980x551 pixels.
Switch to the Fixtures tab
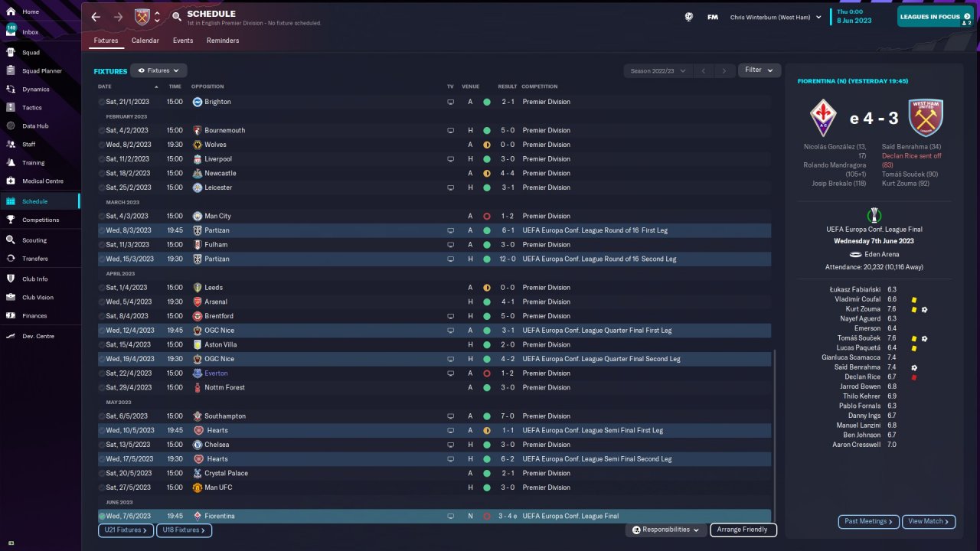tap(106, 41)
